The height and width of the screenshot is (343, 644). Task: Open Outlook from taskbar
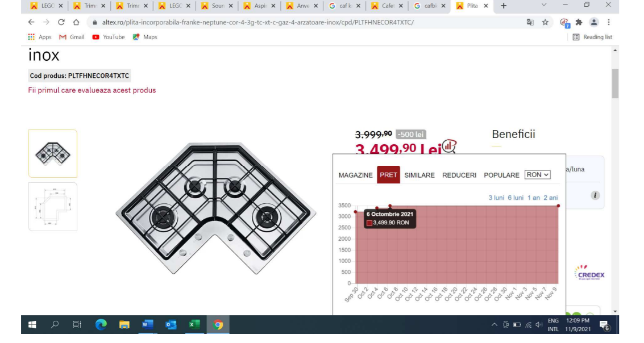coord(171,324)
